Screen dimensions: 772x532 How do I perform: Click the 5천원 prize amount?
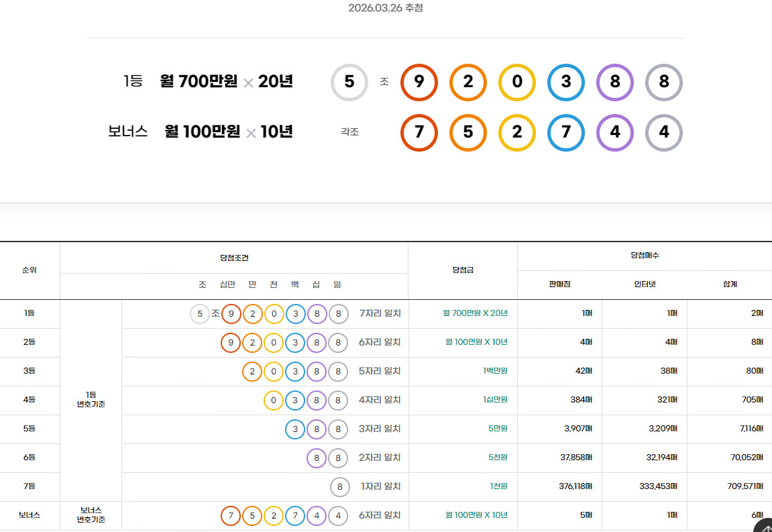click(x=498, y=458)
